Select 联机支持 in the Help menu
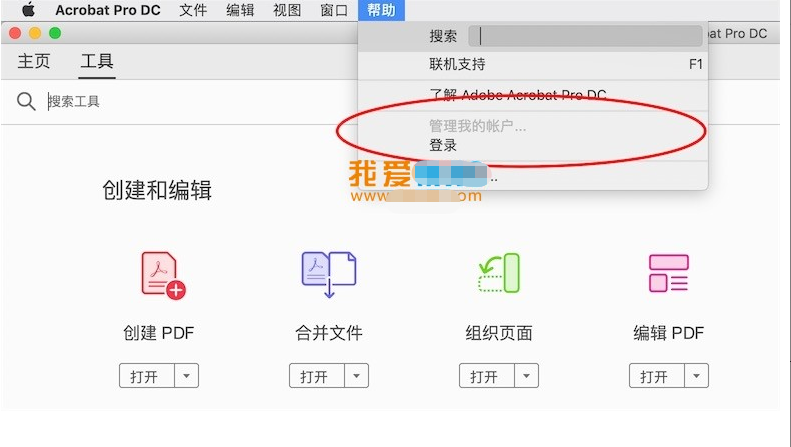 pos(533,65)
